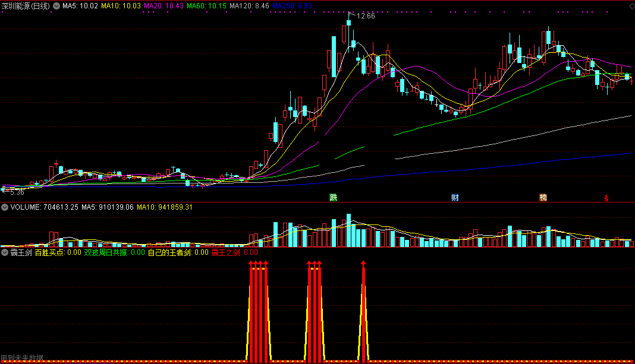The width and height of the screenshot is (635, 364).
Task: Click the red 霸王之剑: 0.00 label
Action: (x=234, y=252)
